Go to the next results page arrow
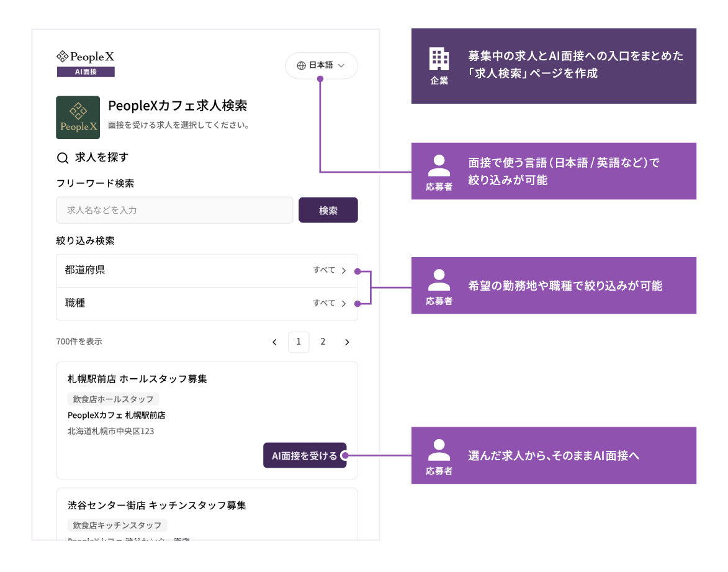This screenshot has height=572, width=728. (x=347, y=342)
